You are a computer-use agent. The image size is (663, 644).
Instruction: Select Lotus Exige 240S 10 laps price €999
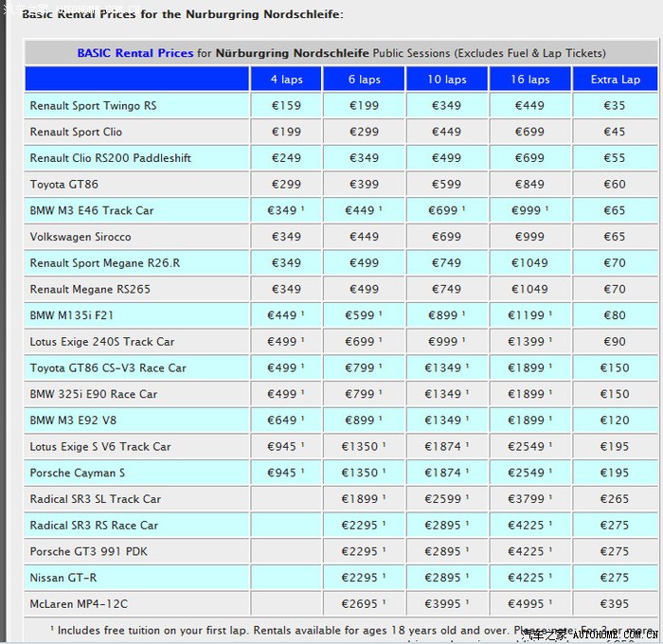(x=447, y=342)
